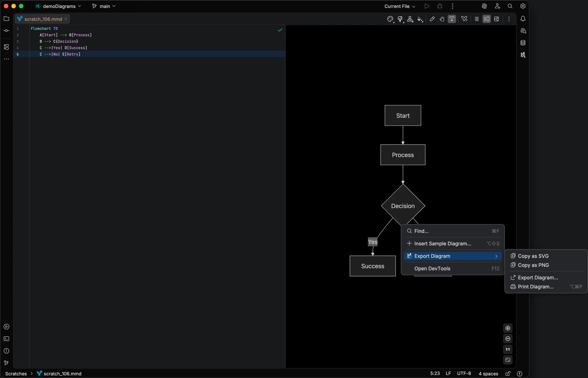Select the pencil edit tool
The image size is (588, 378).
coord(432,19)
